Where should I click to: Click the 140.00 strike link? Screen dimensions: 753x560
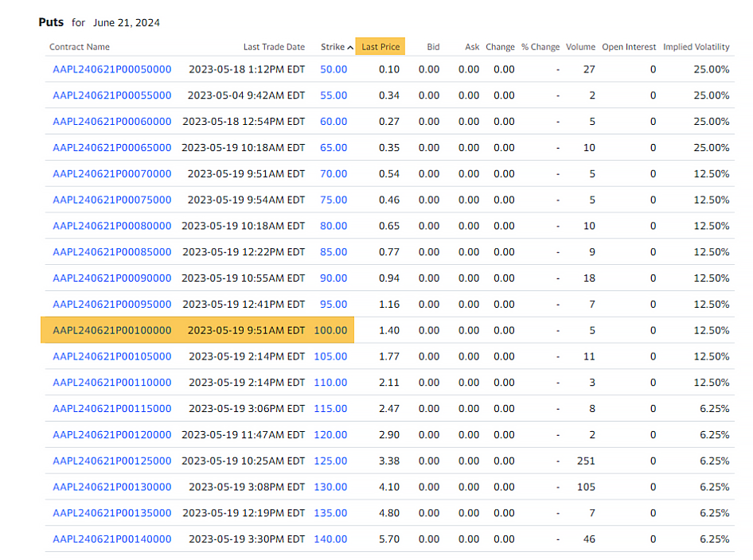330,539
